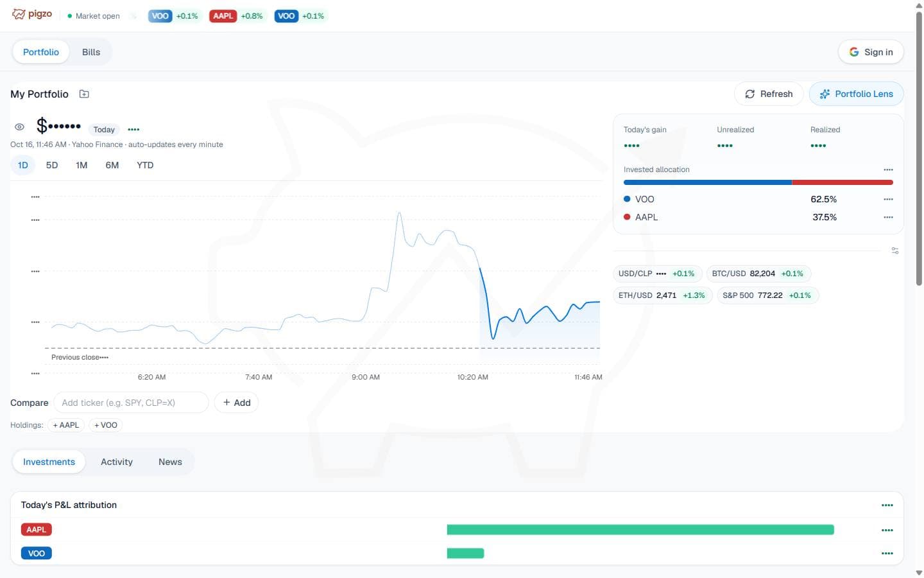Click the sparkle icon in Portfolio Lens
The width and height of the screenshot is (924, 578).
coord(825,94)
